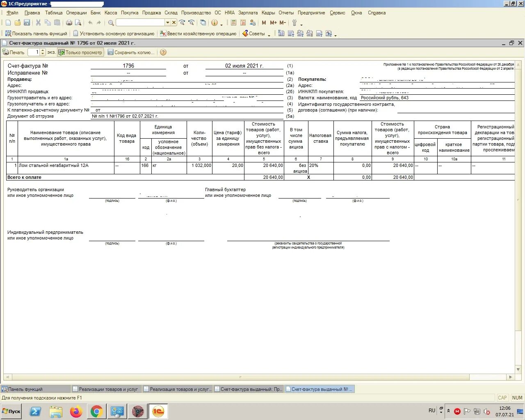Click Лом стальной негабаритный 12А cell
This screenshot has width=525, height=420.
[66, 168]
